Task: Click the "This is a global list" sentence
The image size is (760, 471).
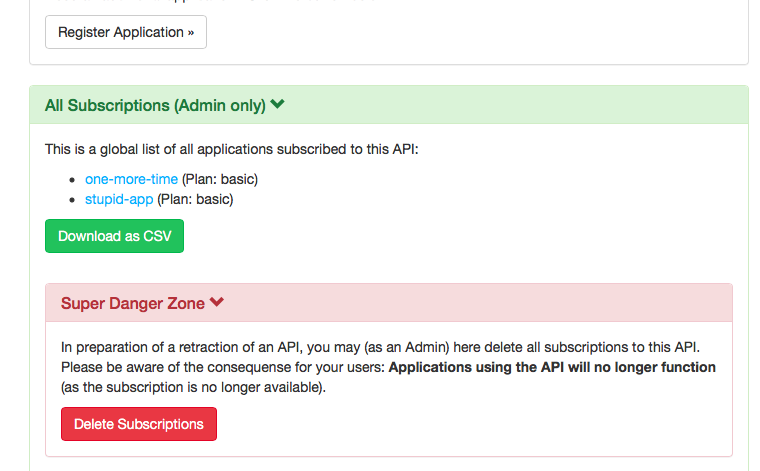Action: click(x=231, y=149)
